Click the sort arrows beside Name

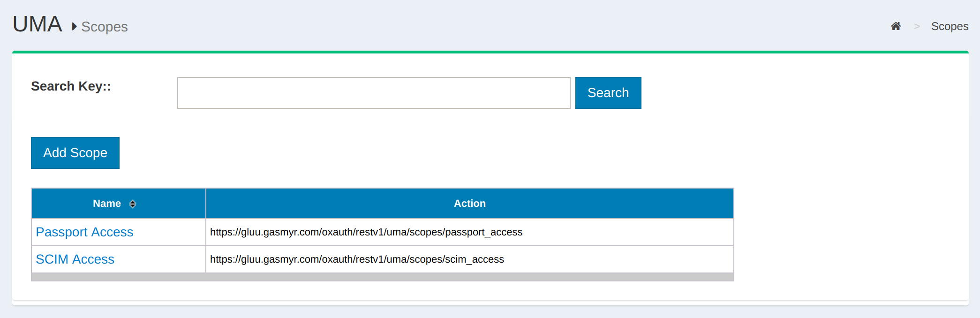click(x=133, y=204)
